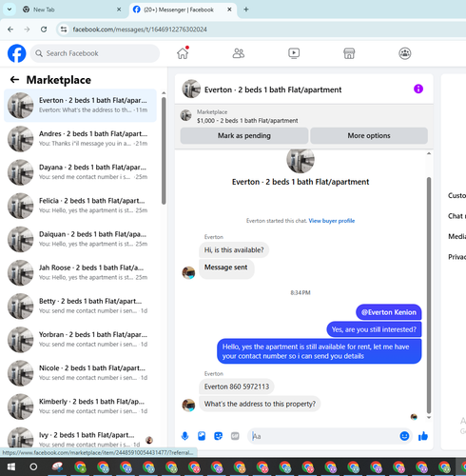Switch to the New Tab tab
This screenshot has width=466, height=476.
tap(70, 10)
